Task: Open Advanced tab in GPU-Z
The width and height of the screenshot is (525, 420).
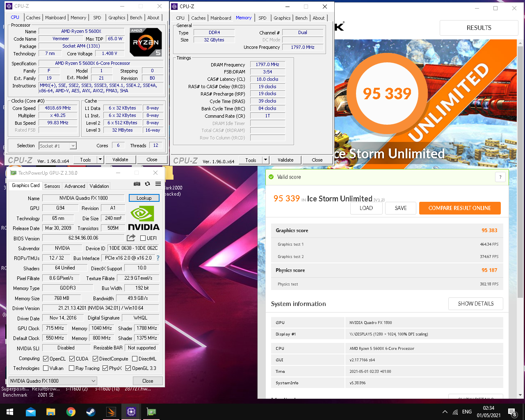Action: pyautogui.click(x=75, y=186)
